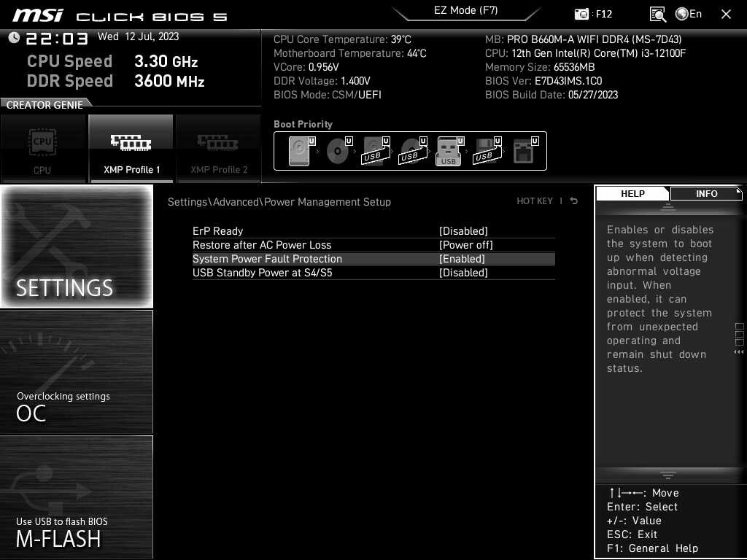Click the date Wed 12 Jul, 2023
Image resolution: width=747 pixels, height=560 pixels.
(x=138, y=36)
